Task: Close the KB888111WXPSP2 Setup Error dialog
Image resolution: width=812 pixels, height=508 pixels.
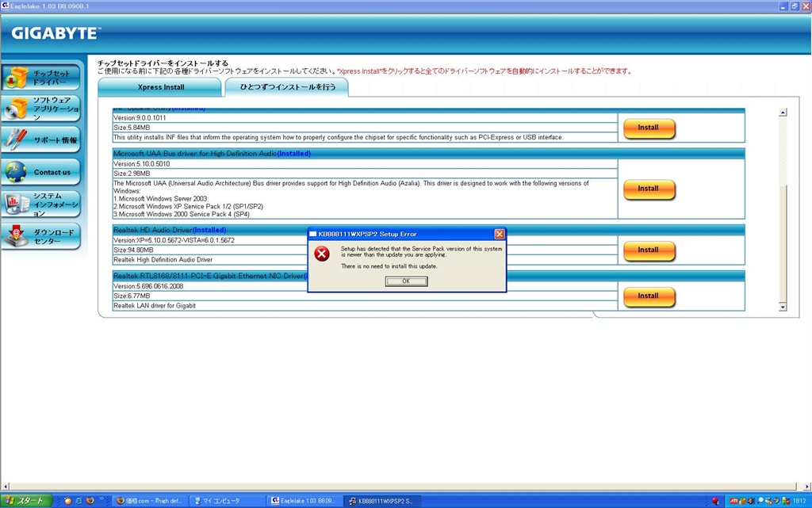Action: [500, 234]
